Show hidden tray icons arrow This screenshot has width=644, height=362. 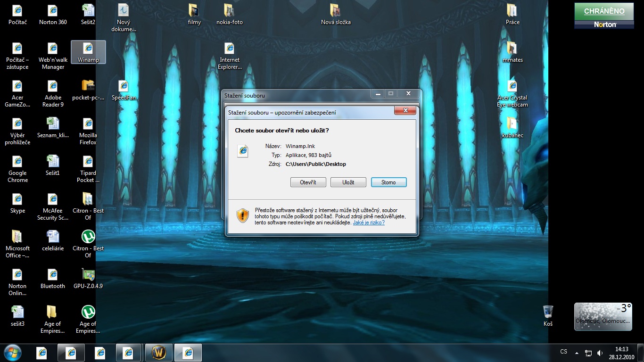coord(577,353)
